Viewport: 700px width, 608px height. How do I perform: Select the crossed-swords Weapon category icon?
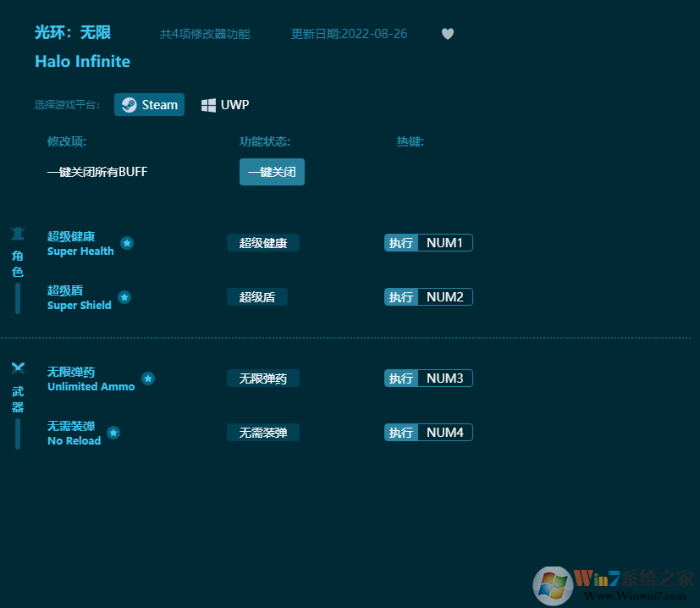click(17, 366)
